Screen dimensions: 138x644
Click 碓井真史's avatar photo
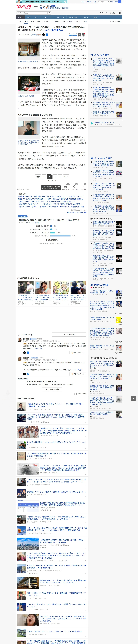point(20,340)
